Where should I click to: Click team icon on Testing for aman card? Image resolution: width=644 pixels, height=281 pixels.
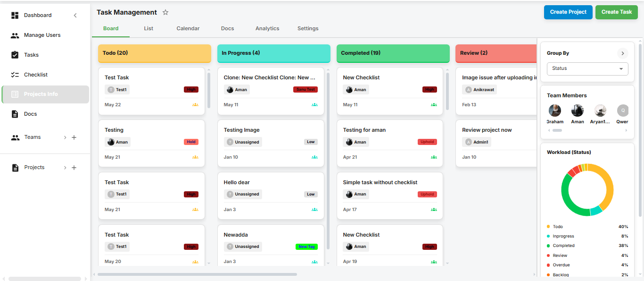tap(434, 157)
